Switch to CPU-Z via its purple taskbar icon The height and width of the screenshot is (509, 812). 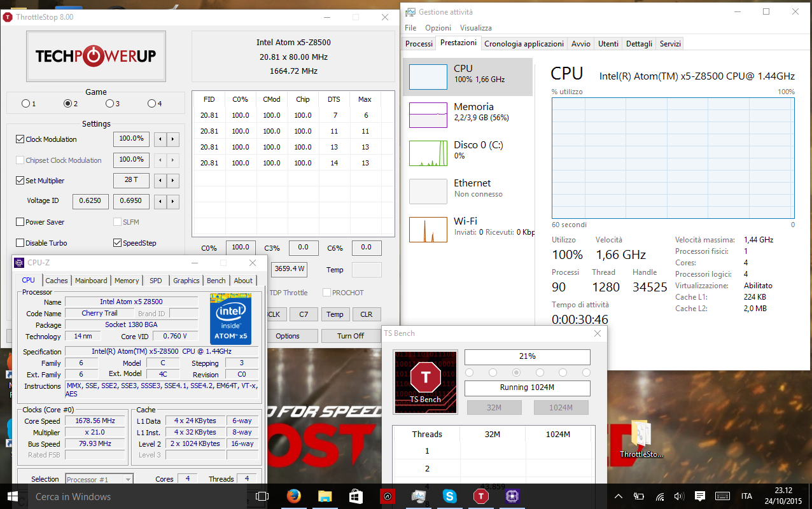click(512, 496)
